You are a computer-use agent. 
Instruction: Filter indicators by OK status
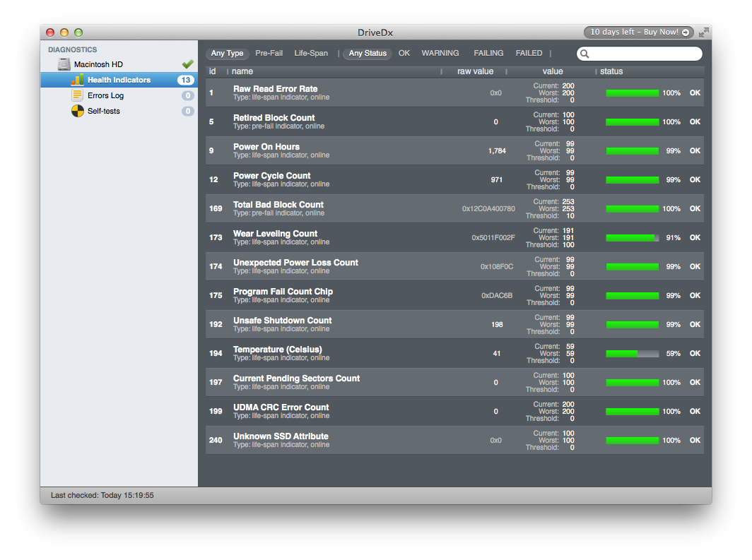coord(404,53)
